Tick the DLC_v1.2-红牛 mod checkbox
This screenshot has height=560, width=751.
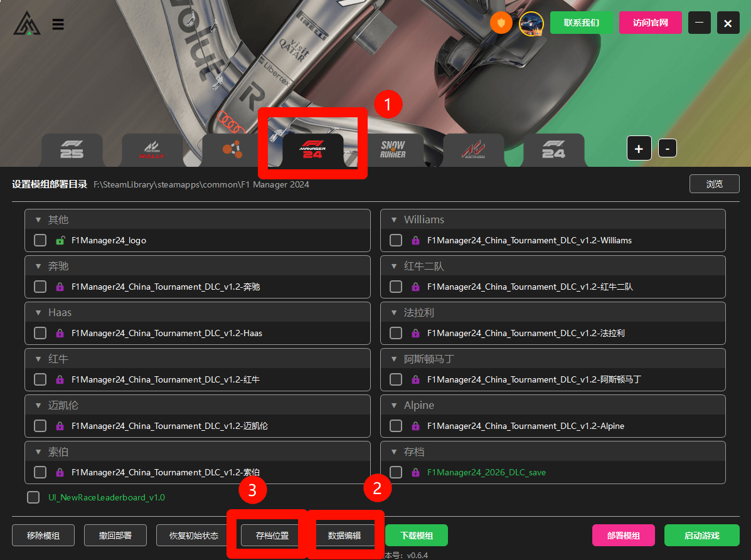[x=40, y=379]
